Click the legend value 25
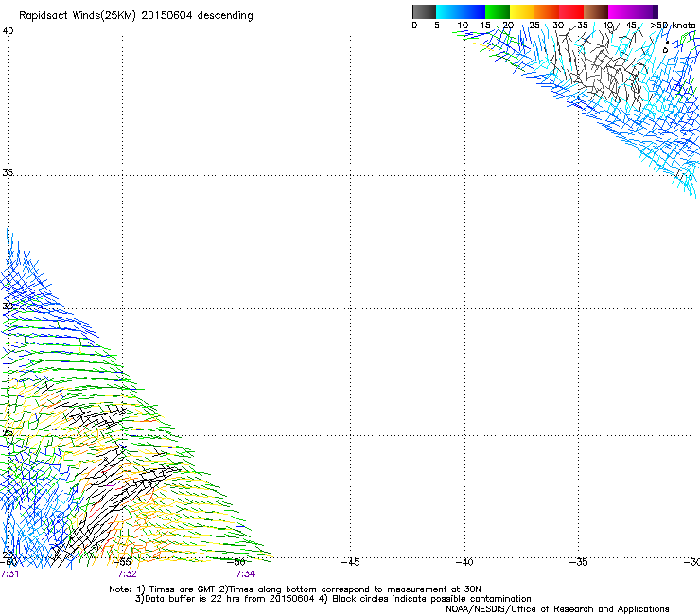The width and height of the screenshot is (700, 615). [x=534, y=26]
